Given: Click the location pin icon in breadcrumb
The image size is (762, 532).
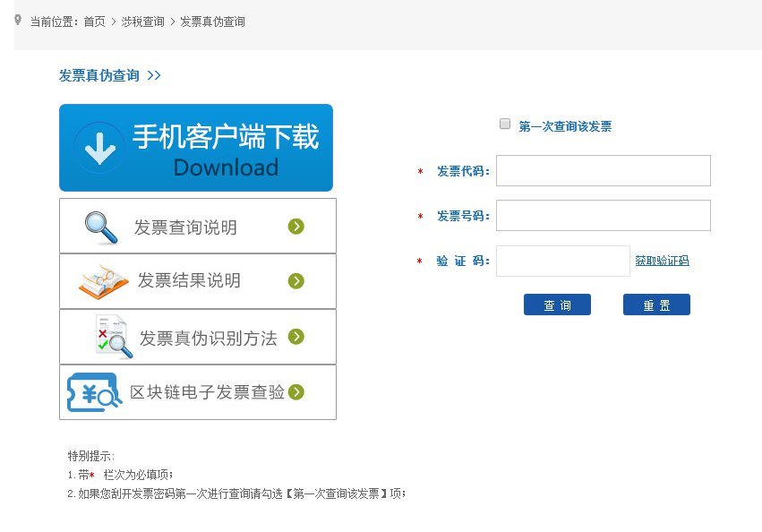Looking at the screenshot, I should point(18,20).
